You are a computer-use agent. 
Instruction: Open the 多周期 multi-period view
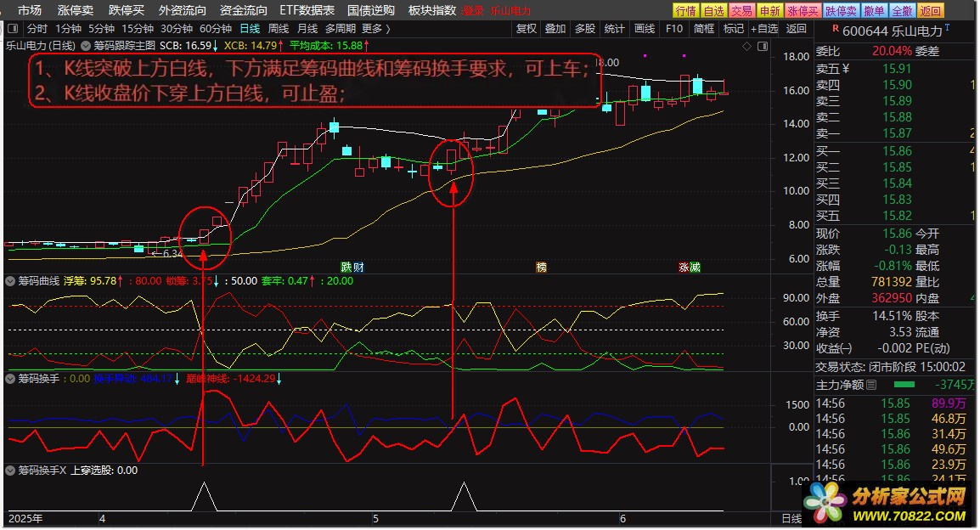coord(340,29)
